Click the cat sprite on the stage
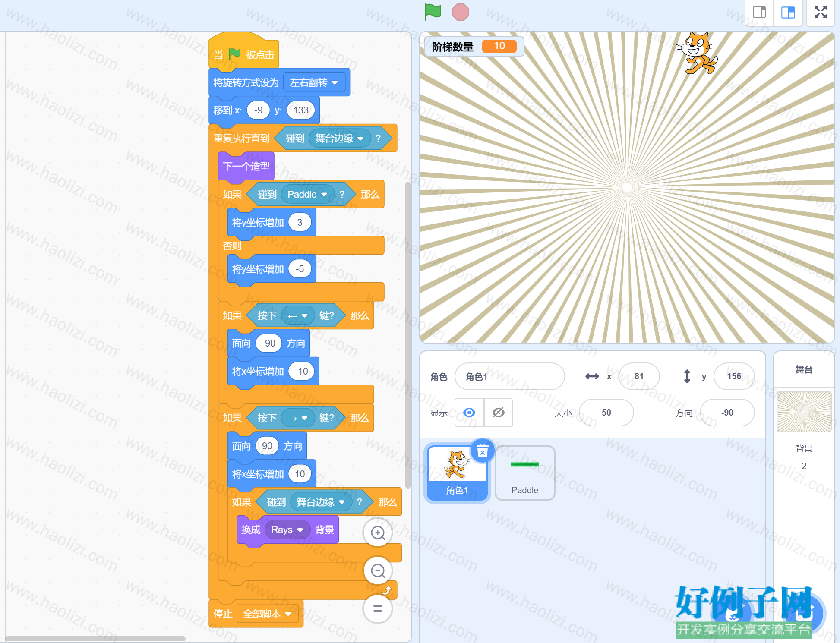The image size is (840, 643). (x=697, y=54)
